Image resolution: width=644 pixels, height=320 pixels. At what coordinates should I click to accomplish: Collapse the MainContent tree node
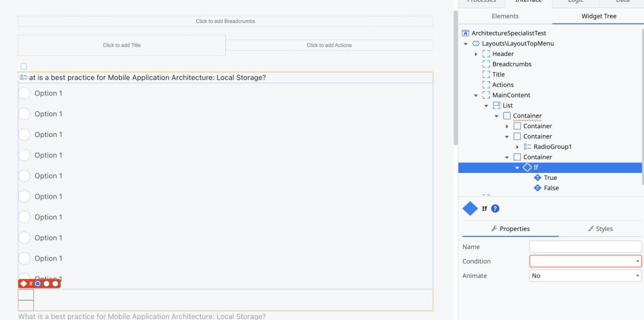click(476, 96)
